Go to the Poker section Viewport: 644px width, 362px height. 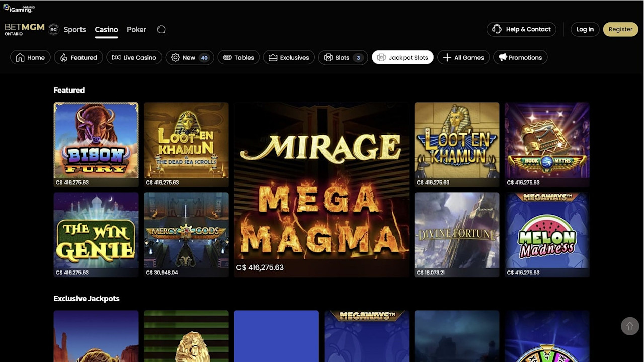click(x=136, y=30)
